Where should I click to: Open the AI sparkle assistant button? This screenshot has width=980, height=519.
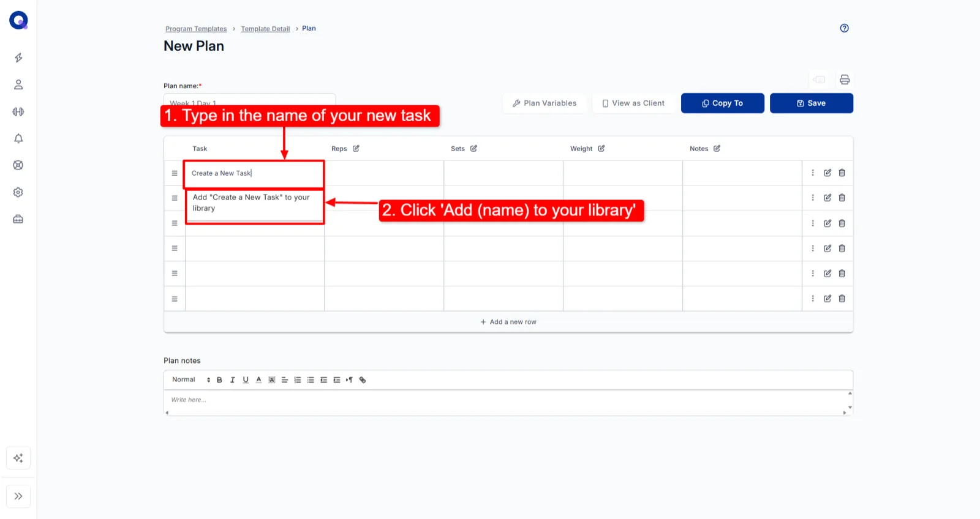click(18, 458)
